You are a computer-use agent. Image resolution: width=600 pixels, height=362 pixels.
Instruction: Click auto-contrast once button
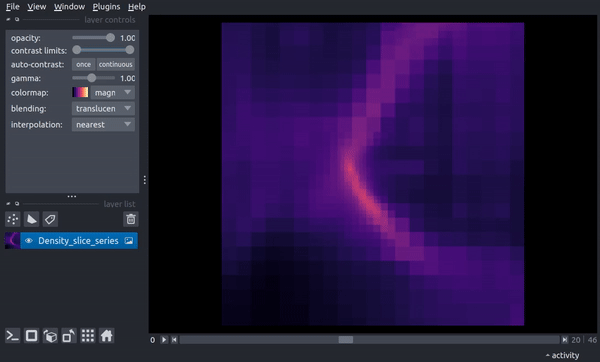point(83,64)
